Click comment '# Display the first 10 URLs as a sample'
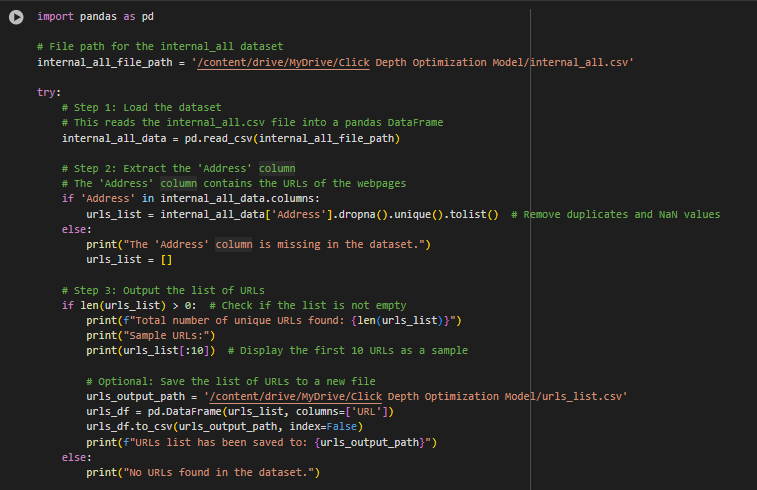Screen dimensions: 757x490 click(348, 350)
